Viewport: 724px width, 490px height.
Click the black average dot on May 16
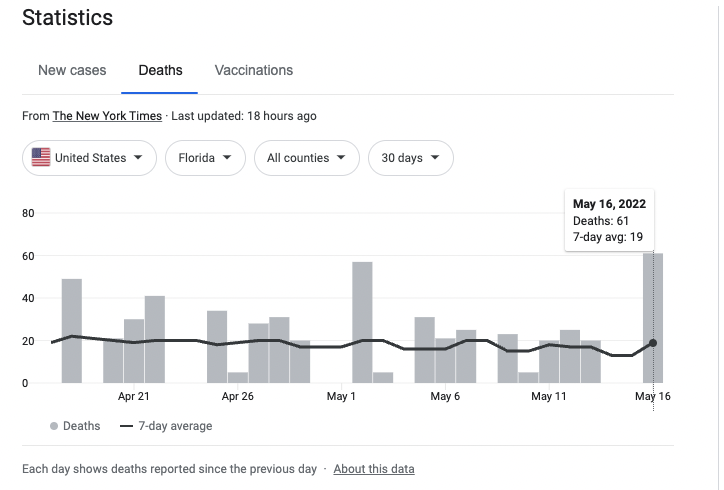click(653, 343)
